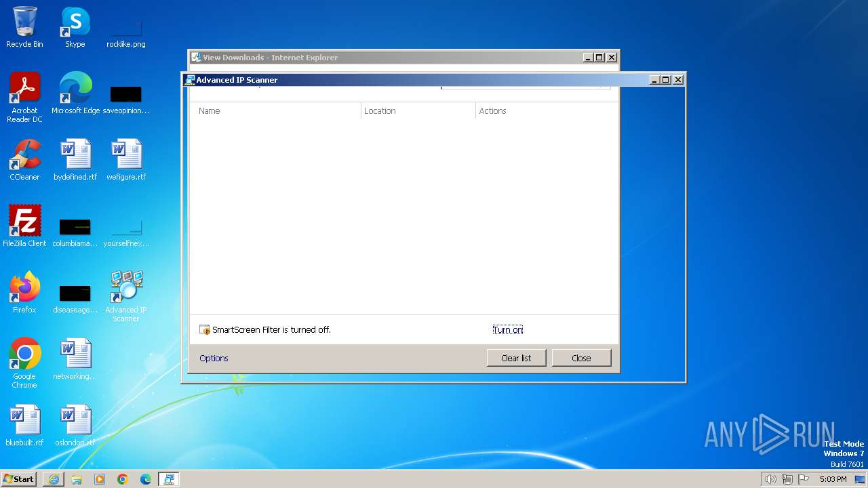Click the Clear list button
Viewport: 868px width, 488px height.
[516, 358]
